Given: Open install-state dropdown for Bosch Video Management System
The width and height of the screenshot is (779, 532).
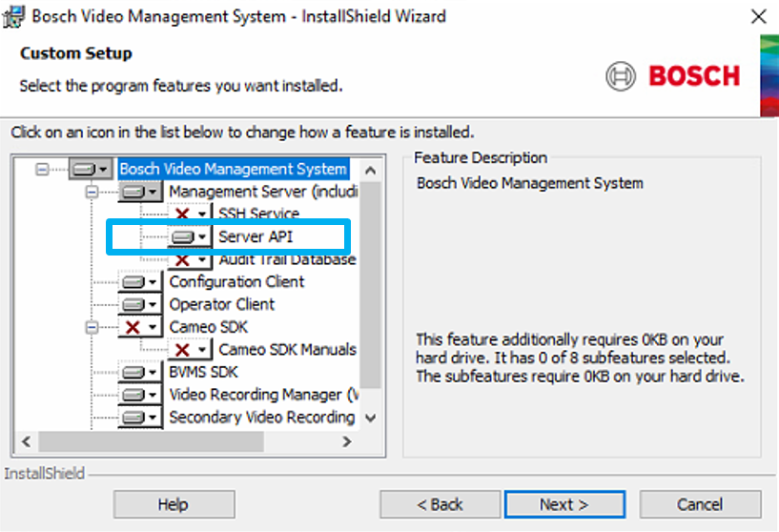Looking at the screenshot, I should 104,170.
